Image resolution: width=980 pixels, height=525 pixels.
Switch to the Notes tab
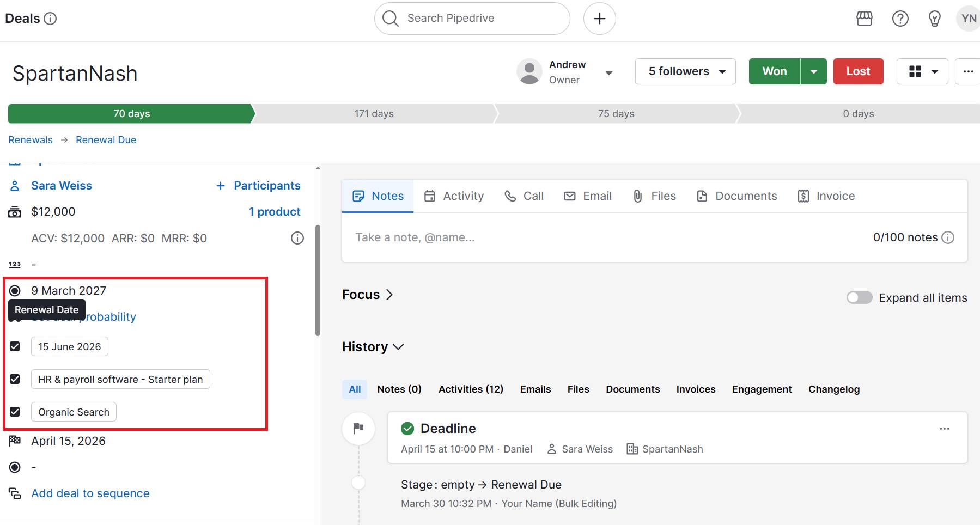tap(378, 196)
